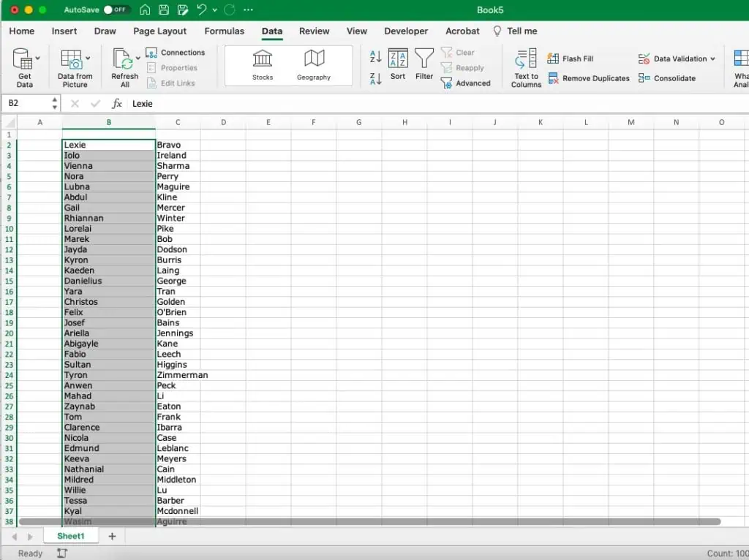Screen dimensions: 749x560
Task: Switch to the Formulas ribbon tab
Action: coord(224,31)
